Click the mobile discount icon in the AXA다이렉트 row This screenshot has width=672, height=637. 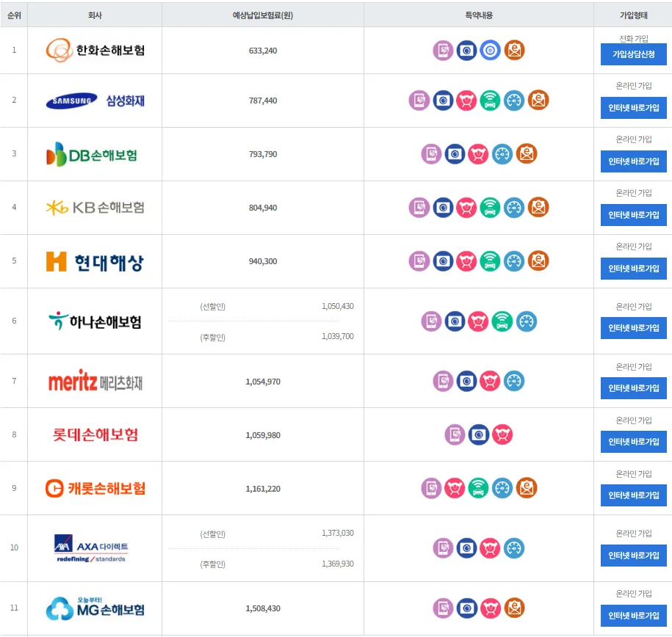tap(443, 548)
